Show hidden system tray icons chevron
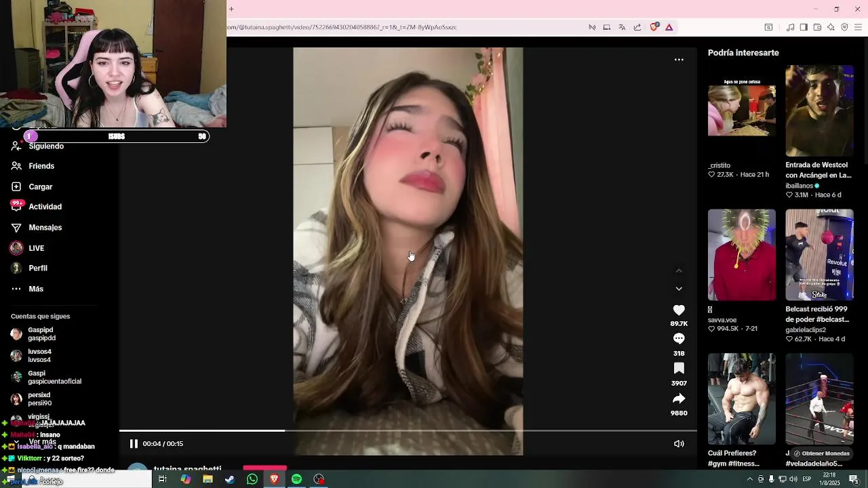The width and height of the screenshot is (868, 488). click(x=749, y=479)
